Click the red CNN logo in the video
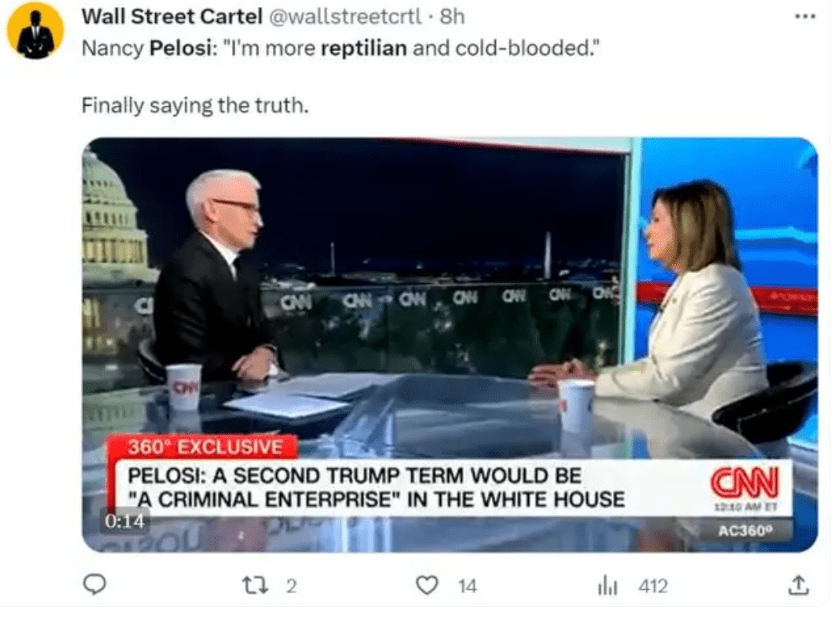Screen dimensions: 840x642 click(x=745, y=481)
